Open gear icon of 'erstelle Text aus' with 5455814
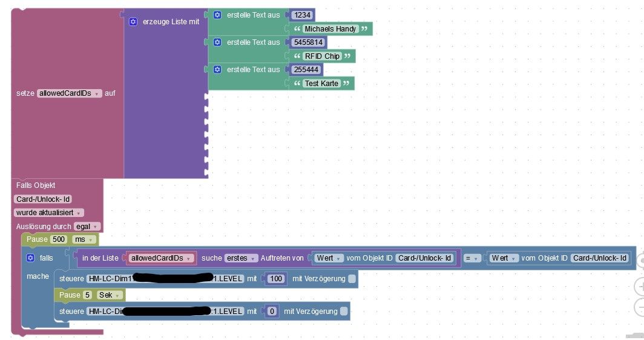This screenshot has width=644, height=340. 217,42
